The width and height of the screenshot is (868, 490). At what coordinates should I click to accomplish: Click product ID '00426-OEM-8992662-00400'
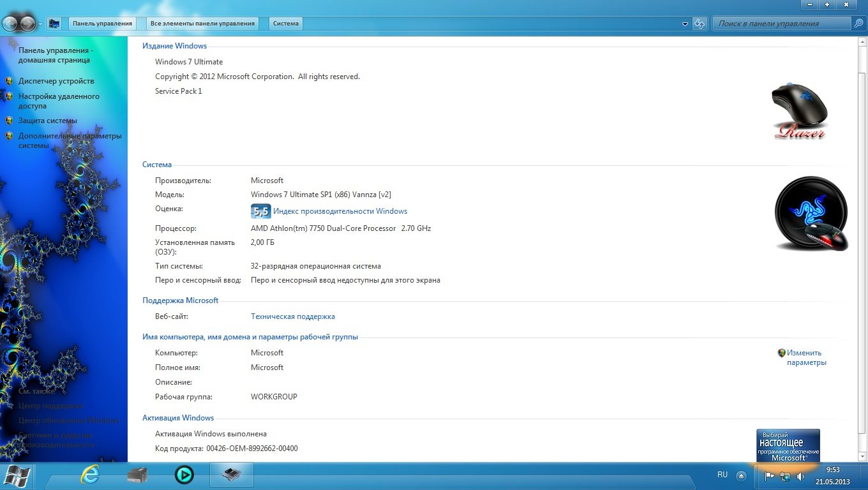[252, 449]
